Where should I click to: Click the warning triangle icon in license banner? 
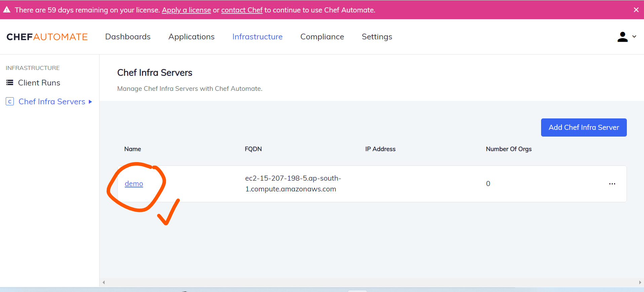(7, 10)
